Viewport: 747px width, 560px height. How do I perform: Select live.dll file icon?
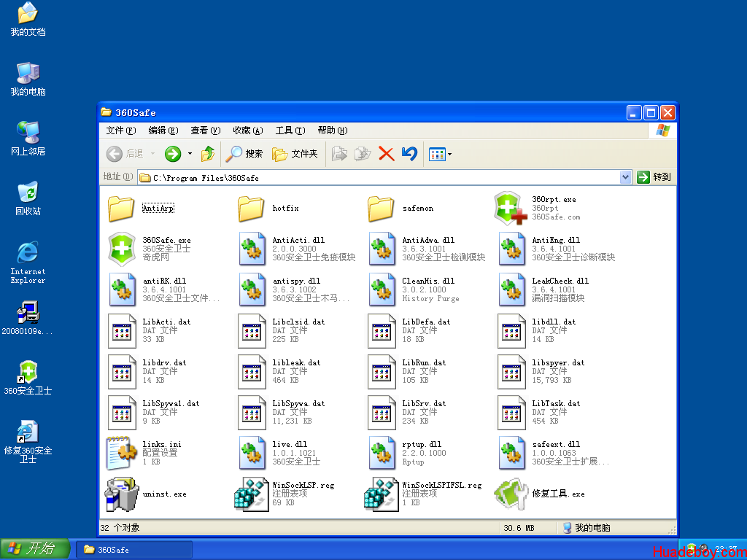click(x=252, y=453)
